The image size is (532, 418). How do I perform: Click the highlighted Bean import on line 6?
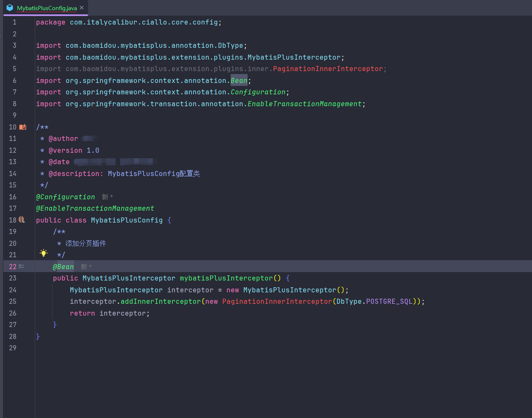(x=239, y=80)
